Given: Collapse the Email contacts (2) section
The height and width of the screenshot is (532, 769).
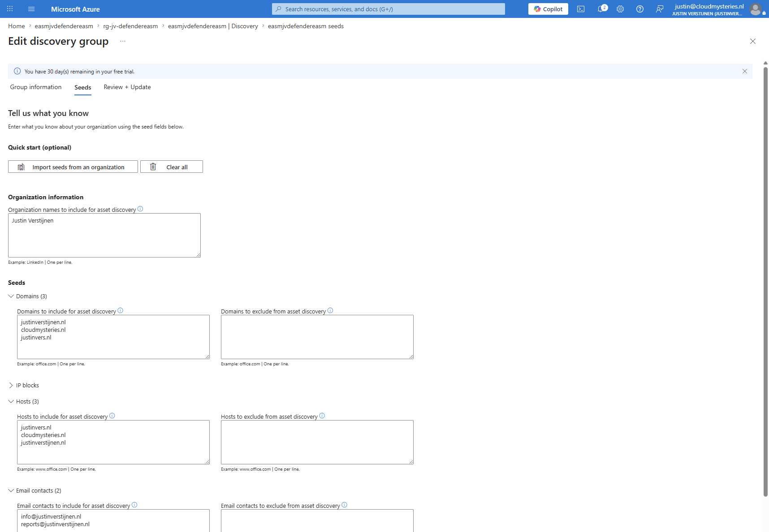Looking at the screenshot, I should [35, 491].
